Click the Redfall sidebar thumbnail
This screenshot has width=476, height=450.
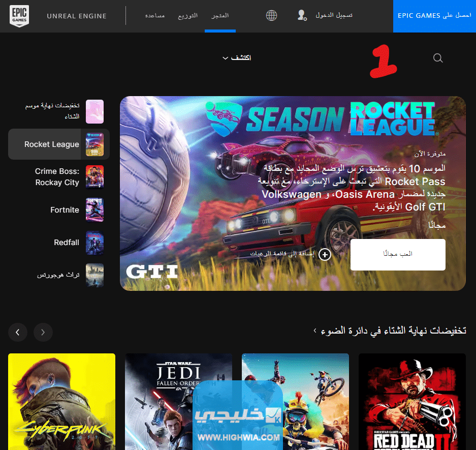point(94,243)
